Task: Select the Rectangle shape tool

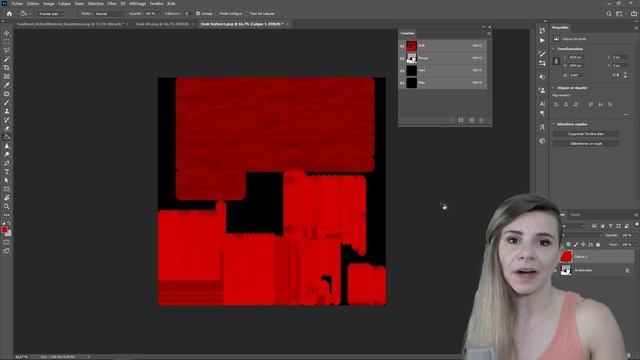Action: point(7,189)
